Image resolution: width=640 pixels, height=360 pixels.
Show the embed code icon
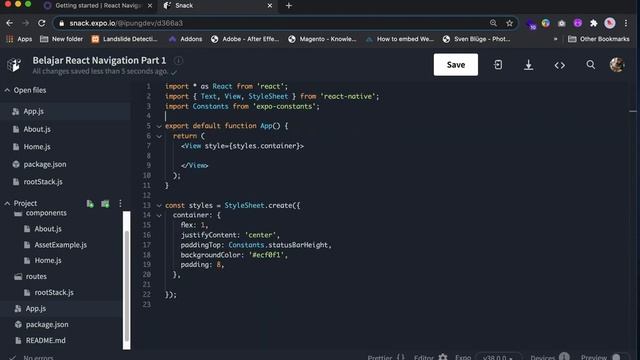pos(560,65)
